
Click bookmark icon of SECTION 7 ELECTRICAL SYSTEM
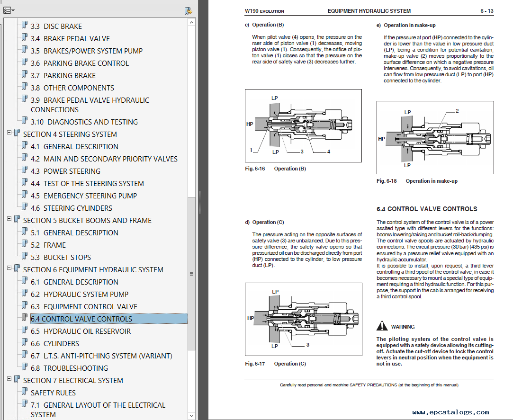point(17,379)
